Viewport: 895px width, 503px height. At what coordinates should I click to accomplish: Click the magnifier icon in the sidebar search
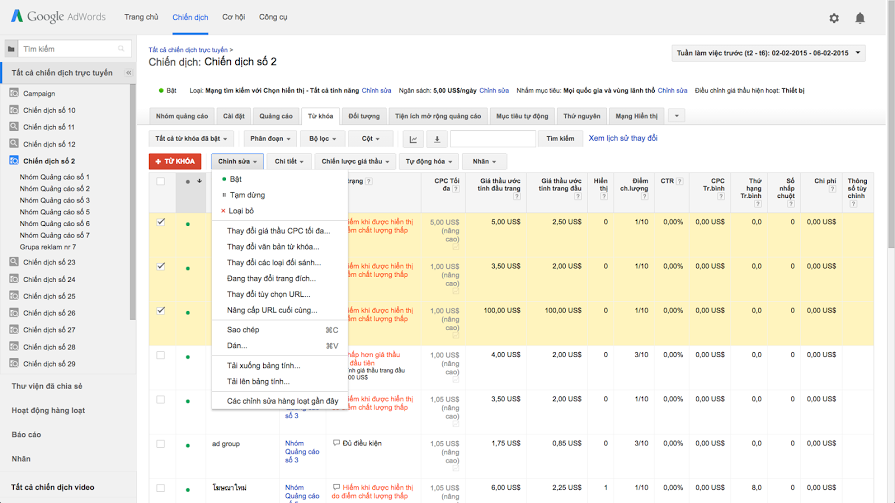tap(121, 49)
